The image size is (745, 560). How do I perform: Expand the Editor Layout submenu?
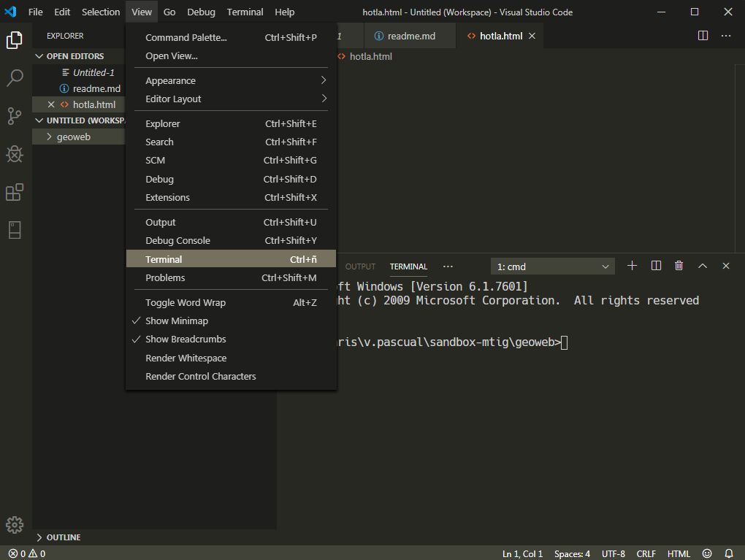(x=231, y=99)
